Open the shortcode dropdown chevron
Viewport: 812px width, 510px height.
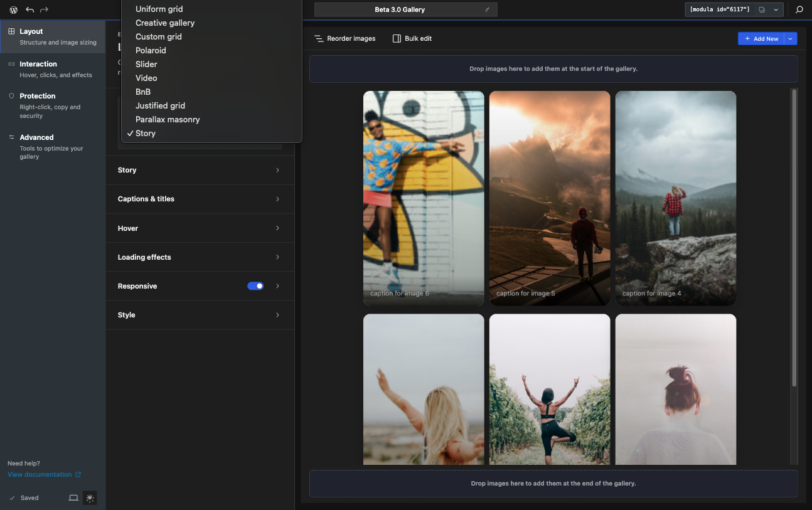tap(776, 10)
